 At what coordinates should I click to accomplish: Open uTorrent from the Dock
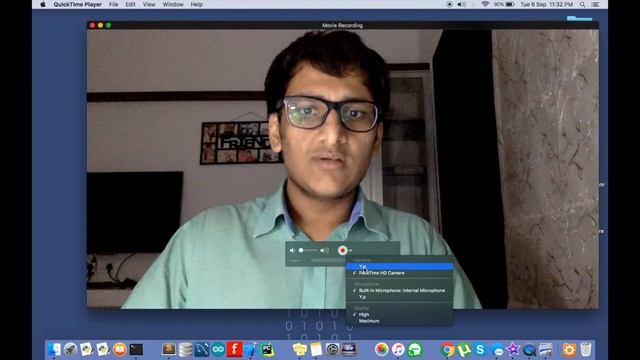(x=464, y=350)
